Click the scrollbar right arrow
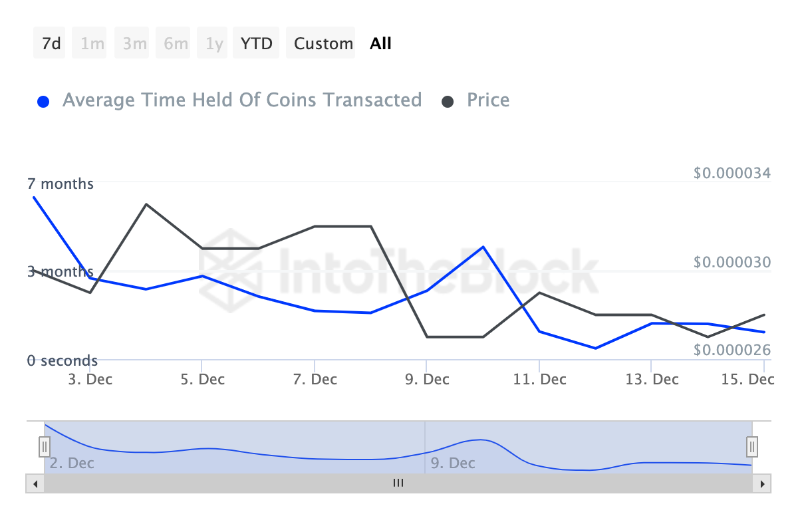 [x=762, y=483]
